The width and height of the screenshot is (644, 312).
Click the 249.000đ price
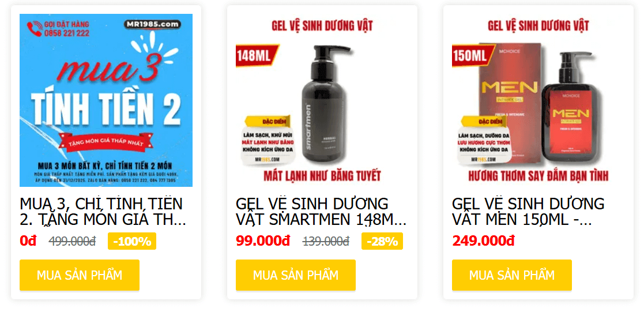483,241
